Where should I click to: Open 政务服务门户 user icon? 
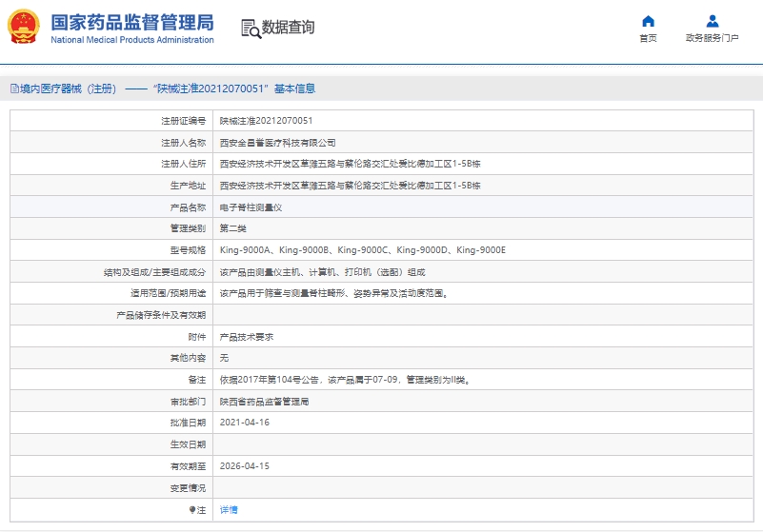(x=713, y=21)
